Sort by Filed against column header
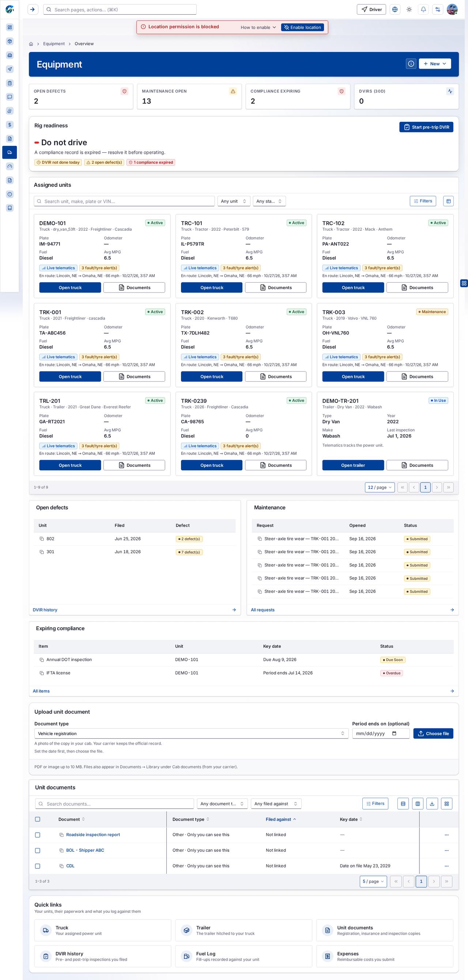The image size is (468, 980). click(281, 820)
